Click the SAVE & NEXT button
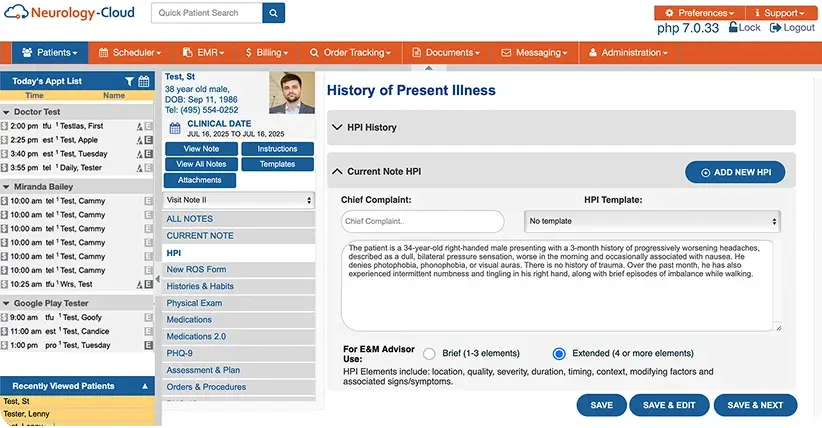 pos(755,405)
